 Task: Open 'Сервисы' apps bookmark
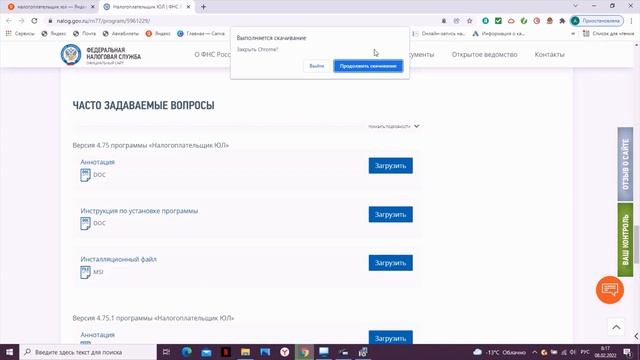(20, 33)
